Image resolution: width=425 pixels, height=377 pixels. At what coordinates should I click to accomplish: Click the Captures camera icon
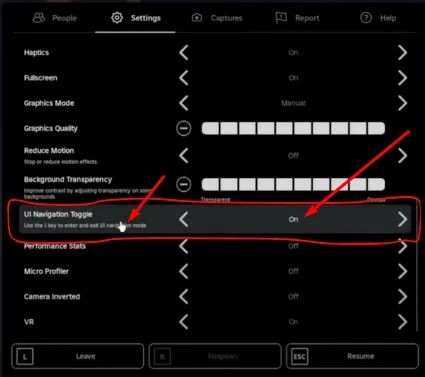[x=197, y=18]
